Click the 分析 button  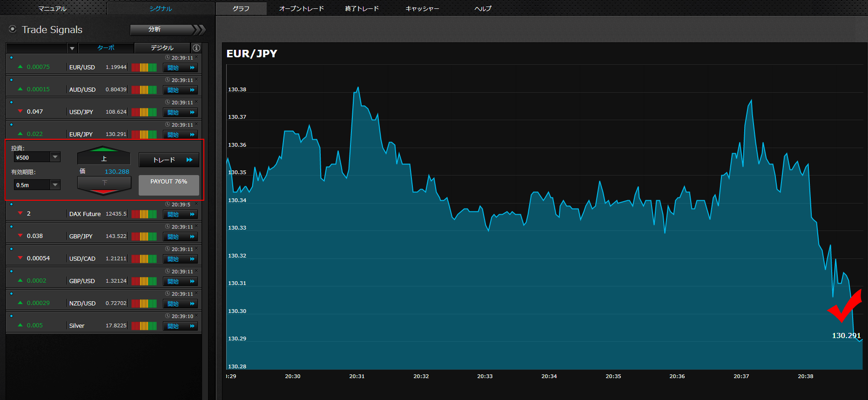point(161,30)
